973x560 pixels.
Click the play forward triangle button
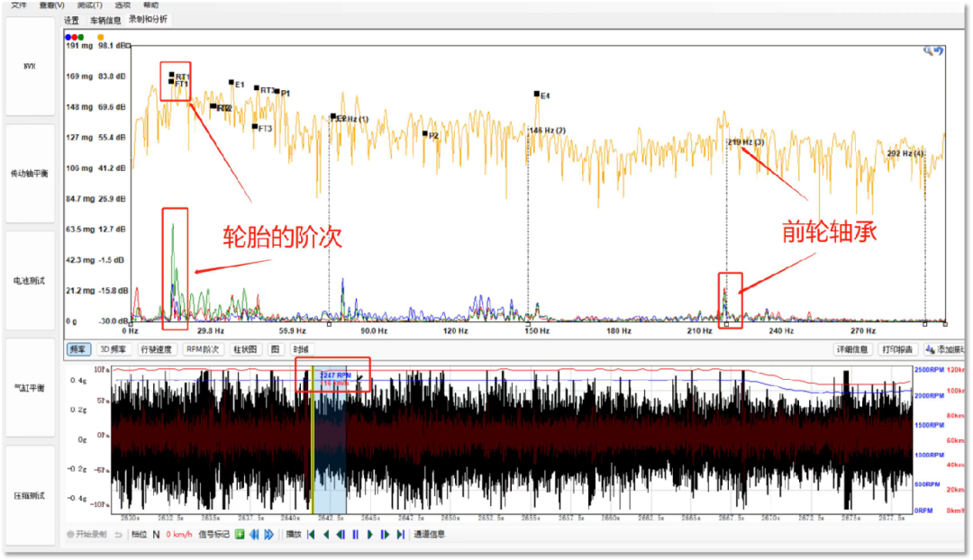pos(370,534)
